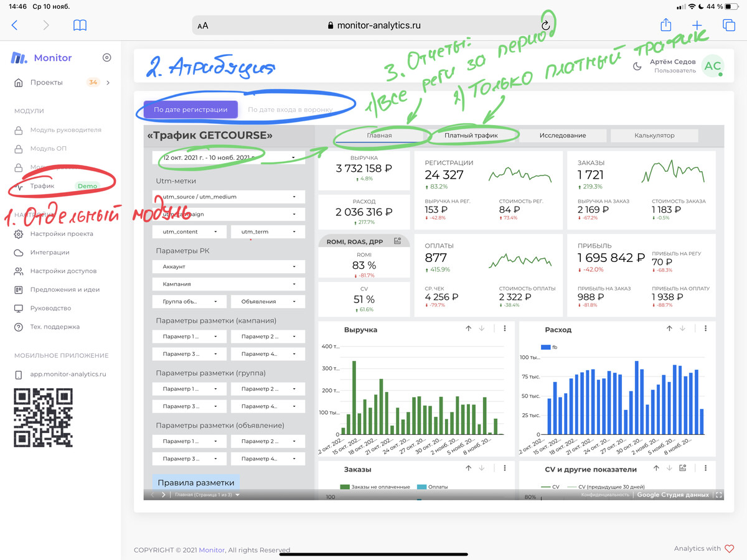This screenshot has height=560, width=747.
Task: Click ROMI, ROAS, ДРР metrics icon
Action: pyautogui.click(x=398, y=241)
